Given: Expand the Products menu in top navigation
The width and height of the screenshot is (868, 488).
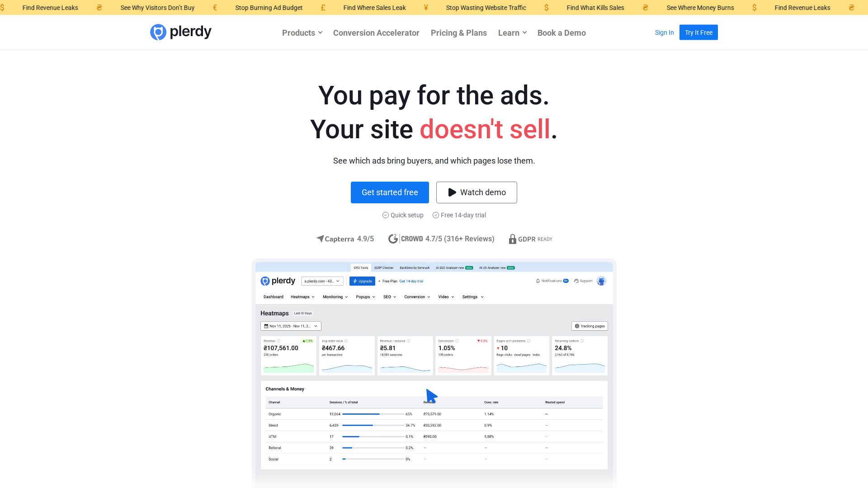Looking at the screenshot, I should (x=302, y=33).
